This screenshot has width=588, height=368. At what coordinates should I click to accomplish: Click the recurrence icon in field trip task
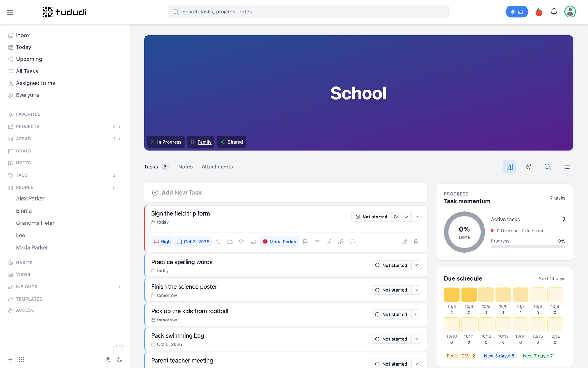[254, 242]
